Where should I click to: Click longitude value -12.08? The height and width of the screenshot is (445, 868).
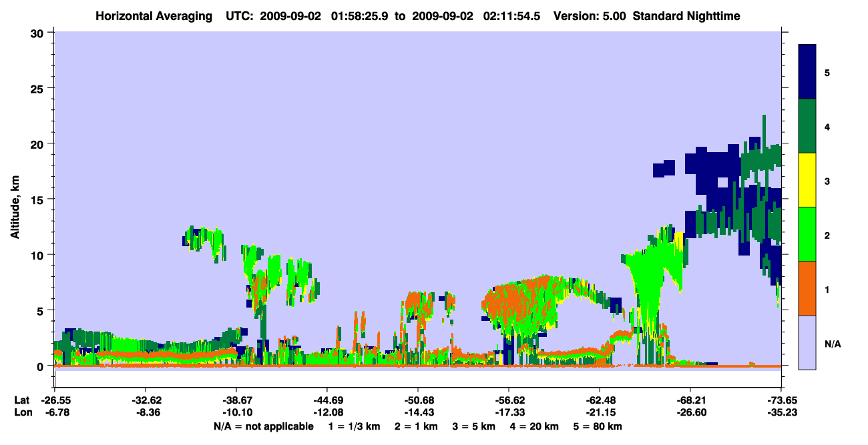click(x=327, y=412)
